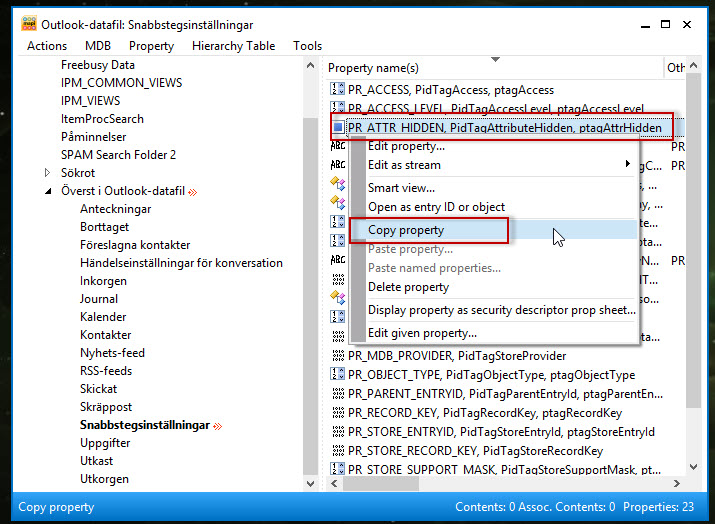Open the Hierarchy Table menu
Image resolution: width=715 pixels, height=524 pixels.
pos(233,46)
